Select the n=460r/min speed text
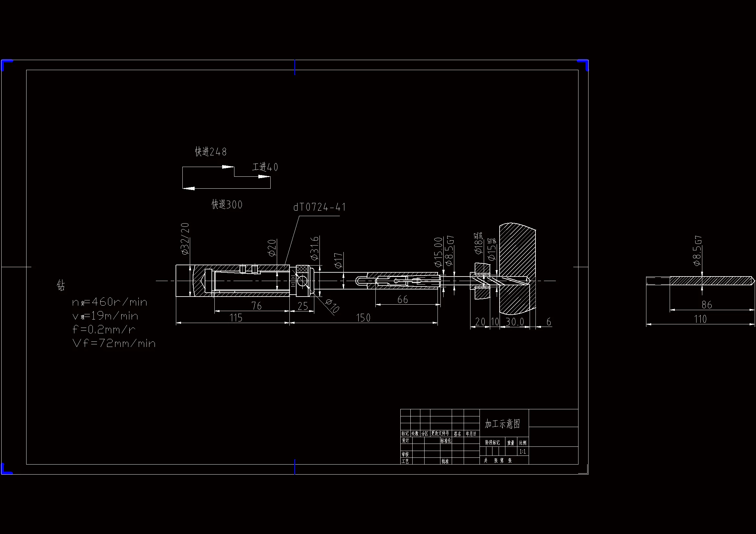 click(x=110, y=302)
